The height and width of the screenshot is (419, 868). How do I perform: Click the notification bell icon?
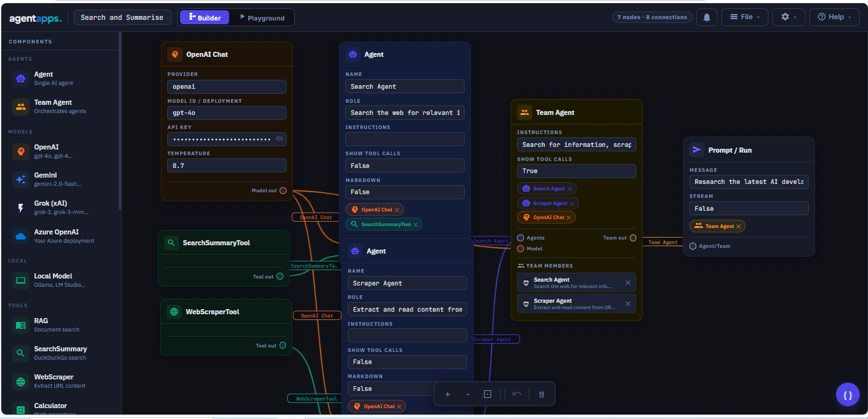click(707, 17)
